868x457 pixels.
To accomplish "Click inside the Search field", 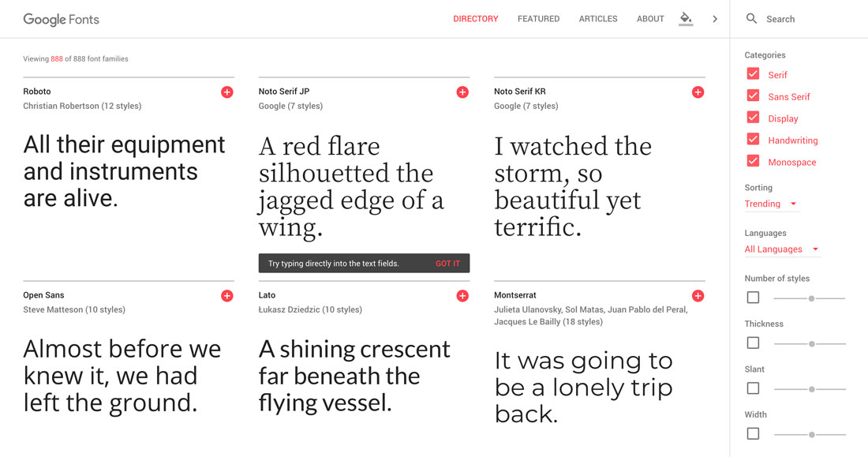I will [789, 18].
